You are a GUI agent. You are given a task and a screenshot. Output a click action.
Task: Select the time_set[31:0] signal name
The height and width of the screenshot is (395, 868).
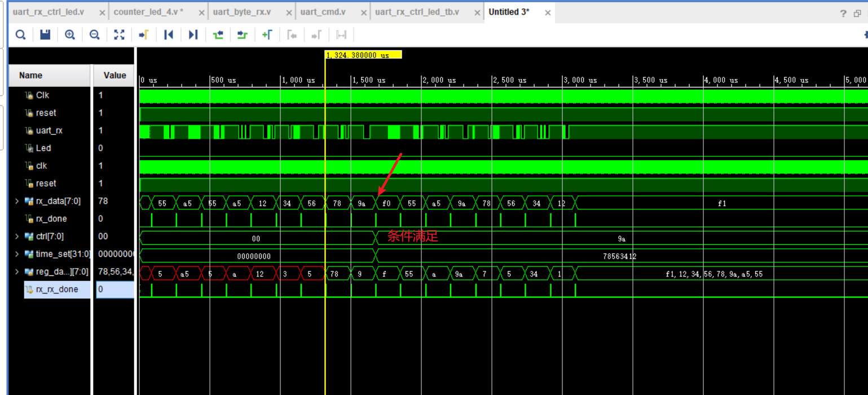(63, 254)
